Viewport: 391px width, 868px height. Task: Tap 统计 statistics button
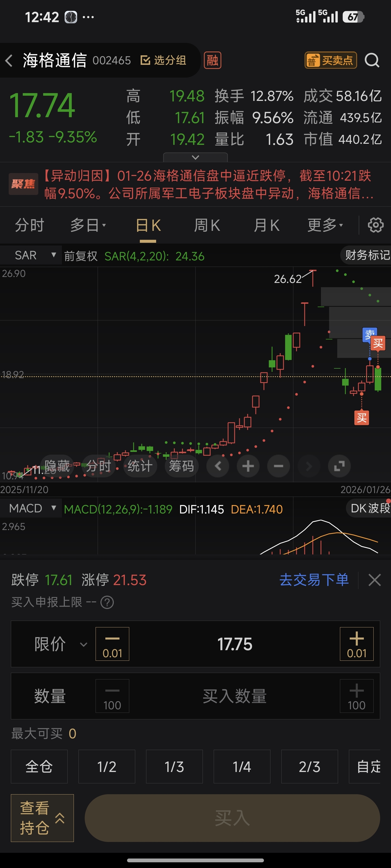coord(140,466)
